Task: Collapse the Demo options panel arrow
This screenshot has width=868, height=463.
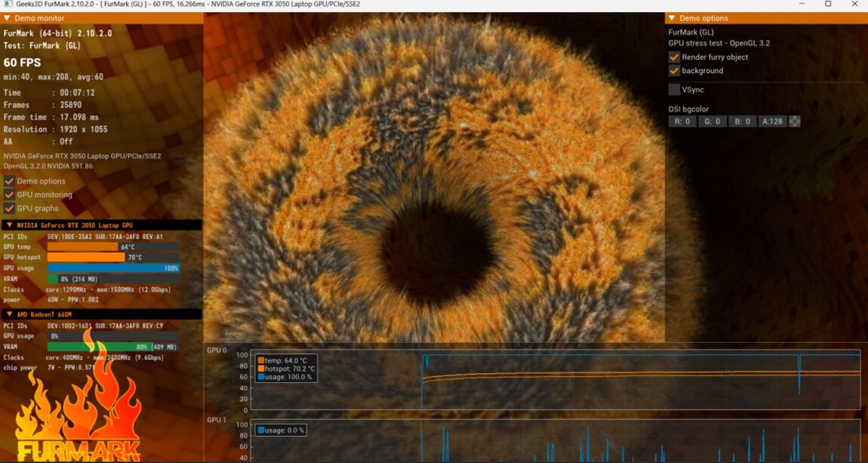Action: pyautogui.click(x=672, y=18)
